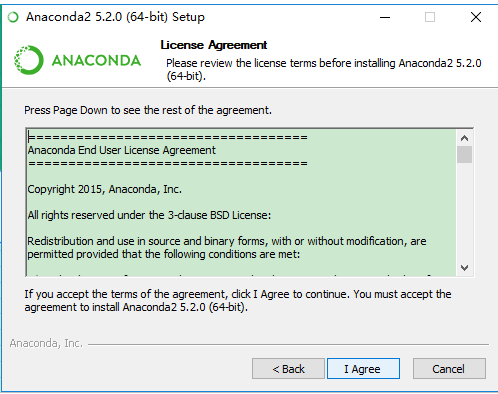Click the scrollbar down arrow
This screenshot has width=498, height=394.
point(464,268)
